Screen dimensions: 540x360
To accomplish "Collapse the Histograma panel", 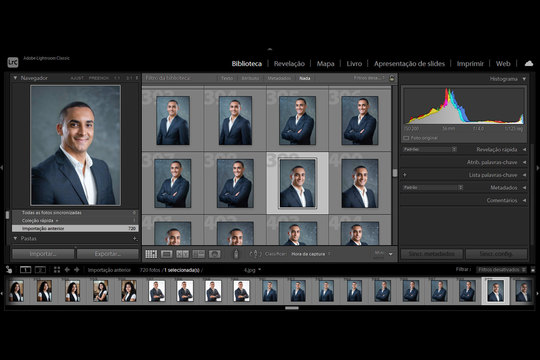I will point(524,79).
